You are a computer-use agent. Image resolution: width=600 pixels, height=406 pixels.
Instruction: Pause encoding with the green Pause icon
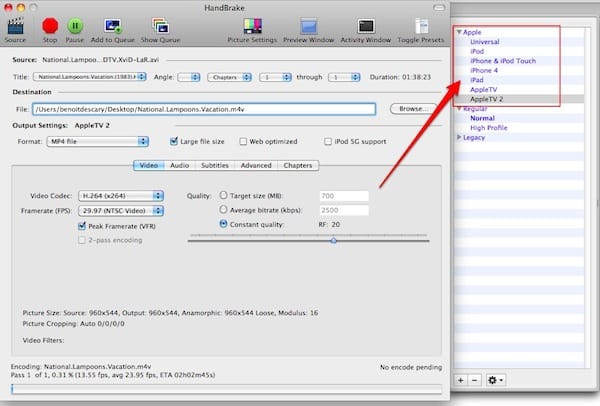(75, 25)
